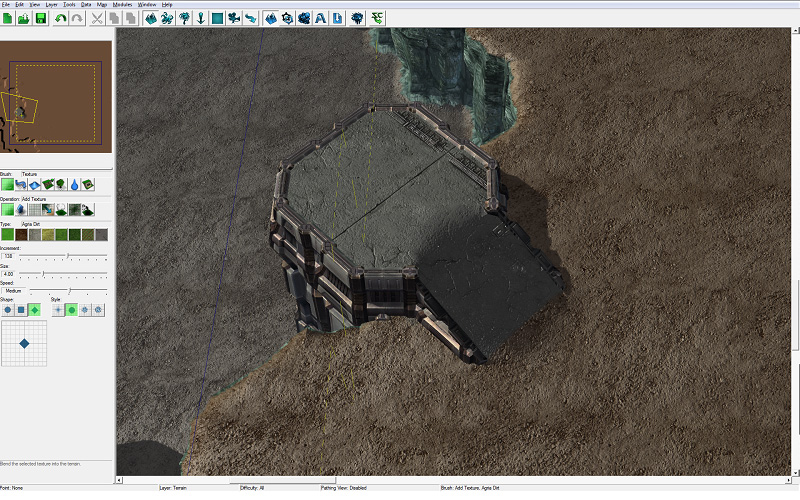Viewport: 800px width, 500px height.
Task: Open a map with the folder icon
Action: click(24, 19)
